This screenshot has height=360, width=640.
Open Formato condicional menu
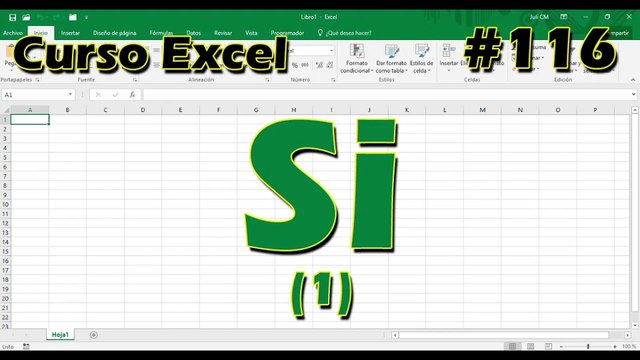click(356, 59)
